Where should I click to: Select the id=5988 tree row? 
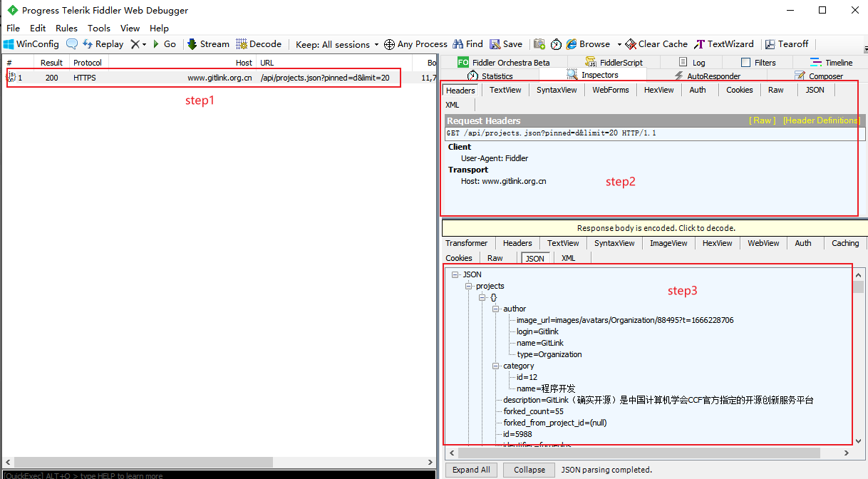[517, 434]
